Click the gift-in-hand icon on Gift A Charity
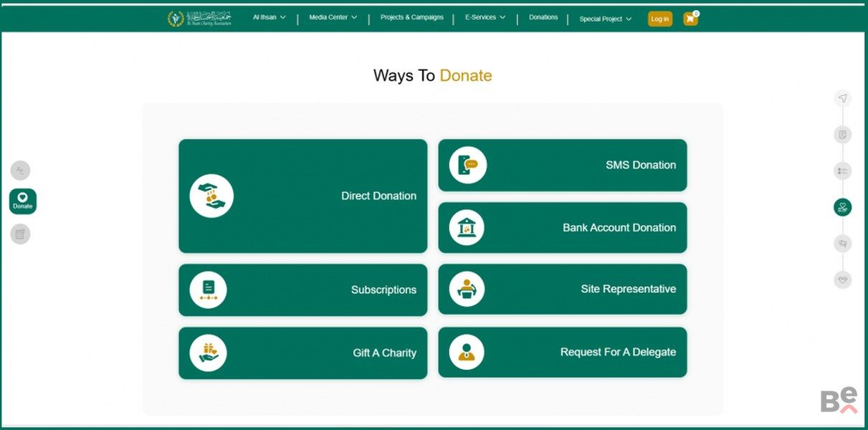 (208, 353)
